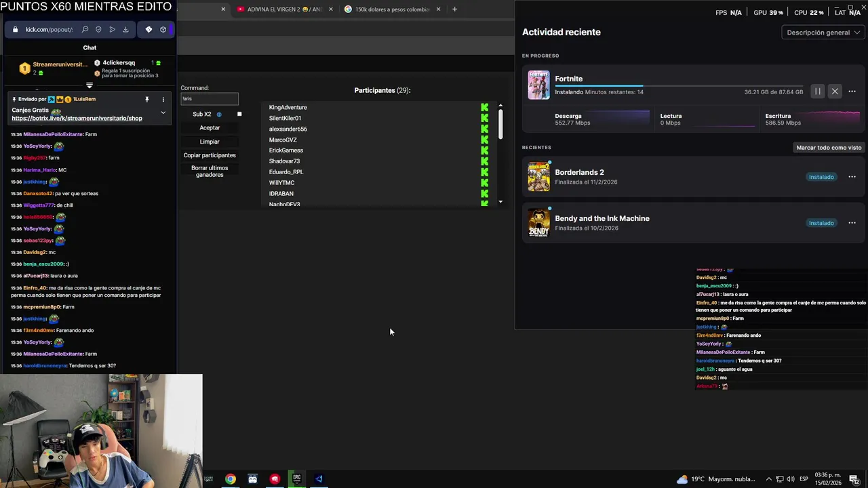
Task: Click the Fortnite game thumbnail
Action: pos(539,85)
